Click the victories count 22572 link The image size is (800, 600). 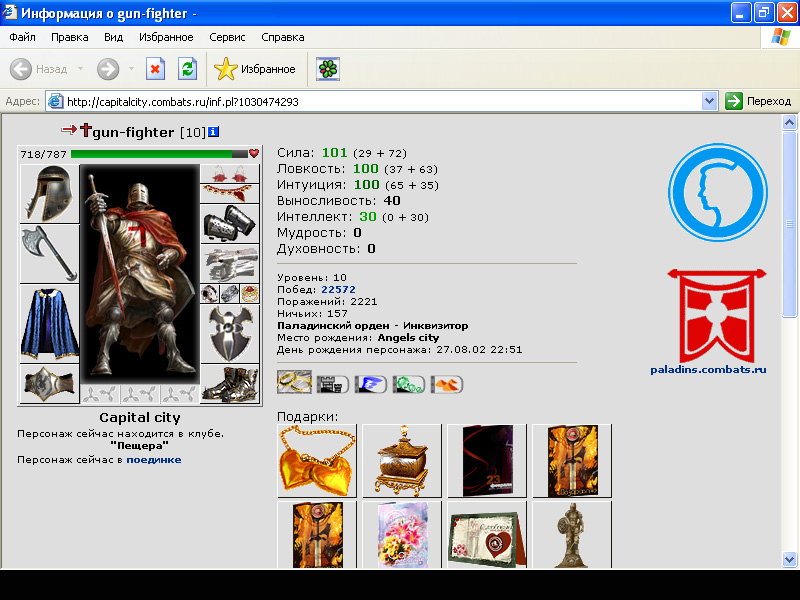pos(338,289)
